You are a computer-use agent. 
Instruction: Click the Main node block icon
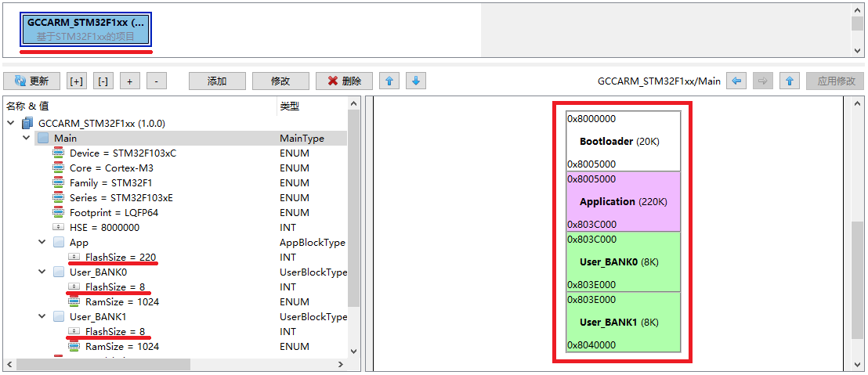pyautogui.click(x=43, y=139)
